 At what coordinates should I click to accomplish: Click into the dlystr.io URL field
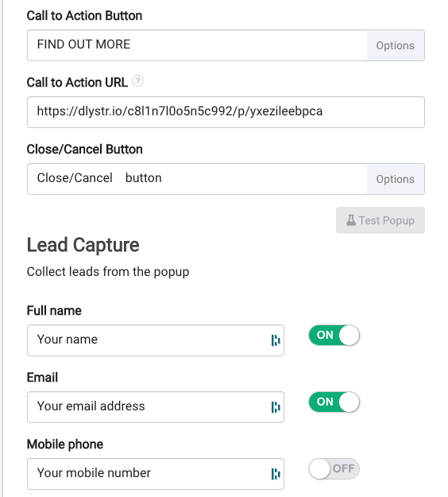tap(226, 112)
